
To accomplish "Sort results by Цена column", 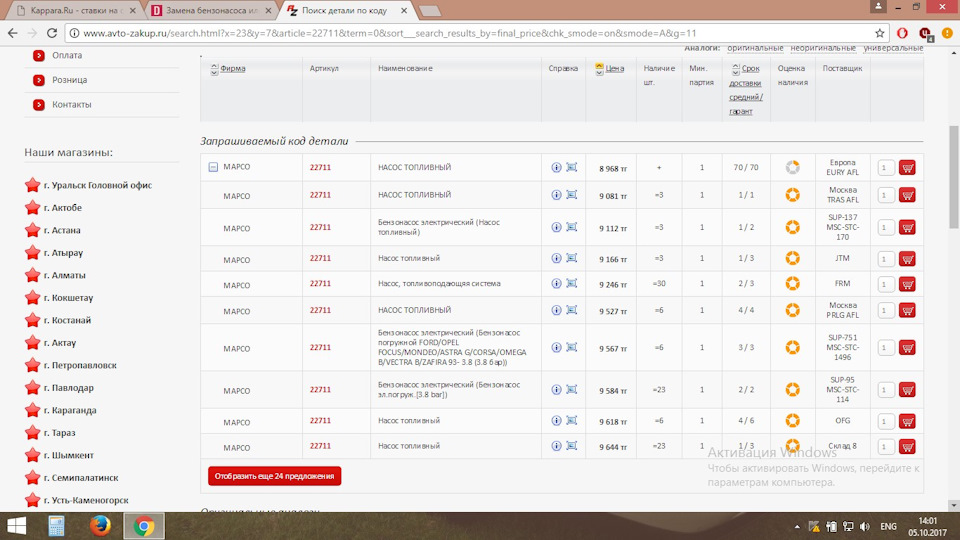I will (x=614, y=69).
